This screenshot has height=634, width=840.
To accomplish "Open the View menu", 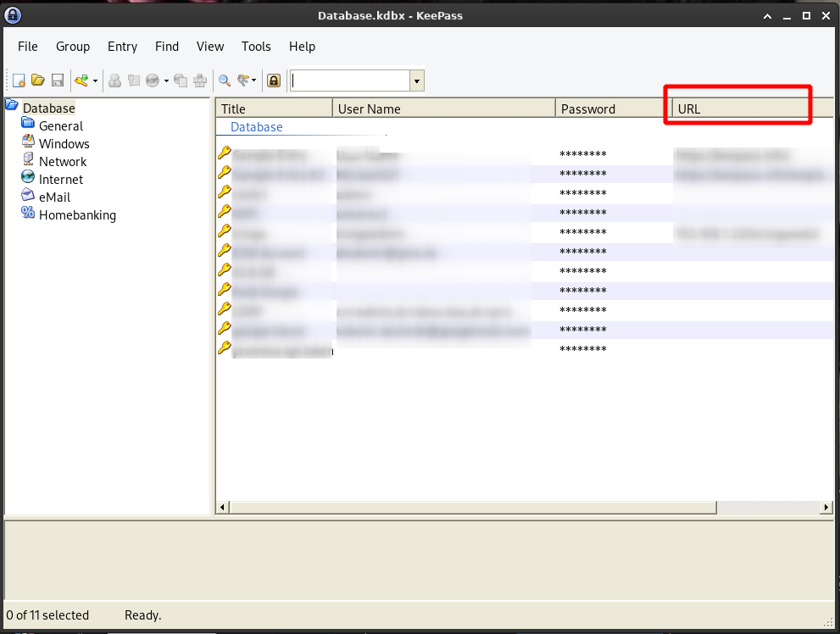I will point(210,47).
